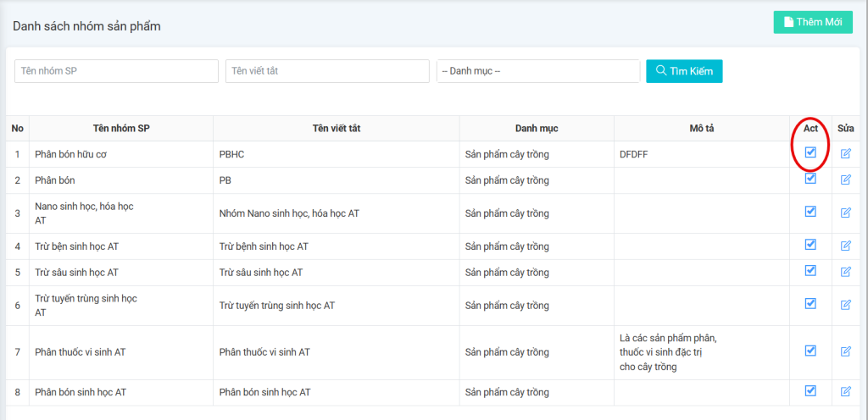868x420 pixels.
Task: Edit the Phân bón hữu cơ row
Action: 845,154
